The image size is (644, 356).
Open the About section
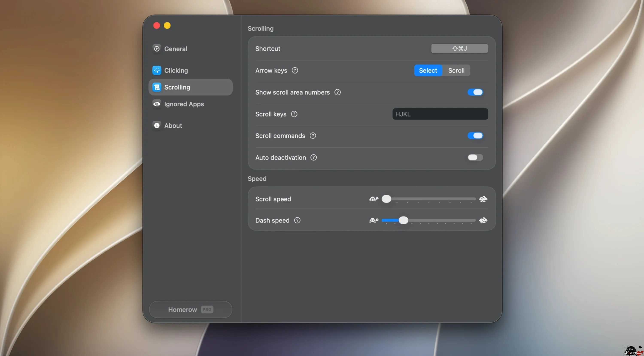pyautogui.click(x=190, y=125)
